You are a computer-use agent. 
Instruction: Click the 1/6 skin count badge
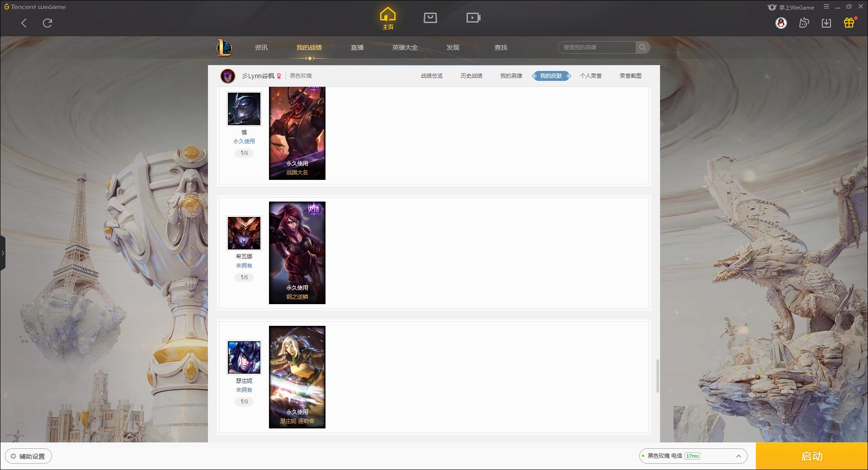[x=244, y=277]
